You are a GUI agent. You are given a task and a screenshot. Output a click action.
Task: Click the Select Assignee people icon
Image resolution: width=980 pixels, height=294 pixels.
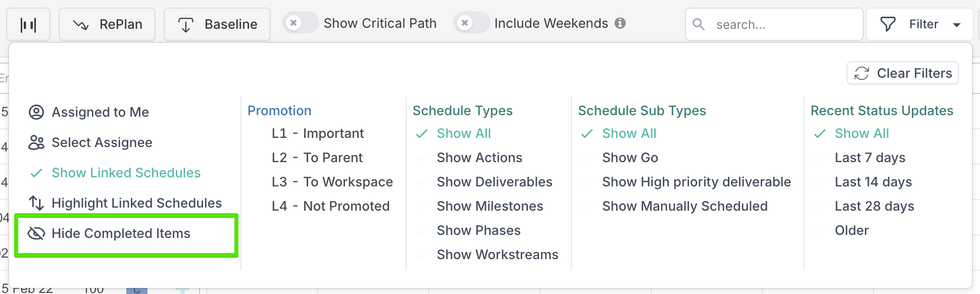coord(36,142)
